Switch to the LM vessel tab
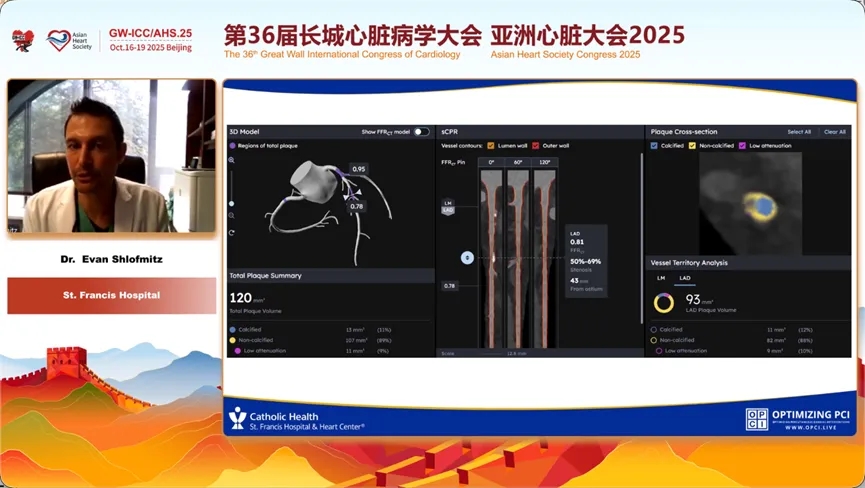Viewport: 865px width, 488px height. tap(661, 278)
